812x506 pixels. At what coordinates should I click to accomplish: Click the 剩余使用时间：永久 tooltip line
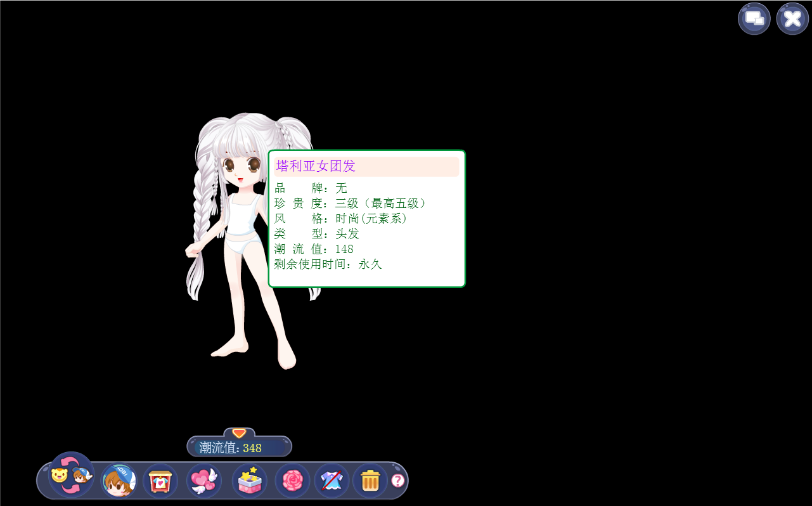pyautogui.click(x=328, y=264)
